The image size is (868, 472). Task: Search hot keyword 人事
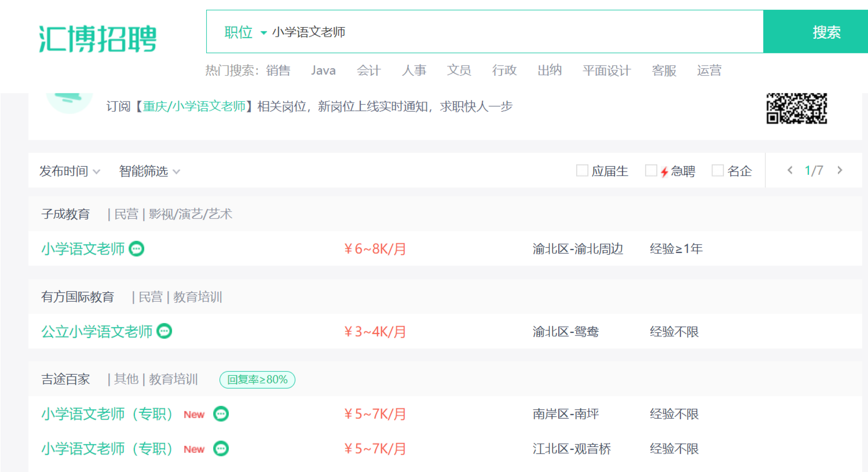tap(414, 71)
